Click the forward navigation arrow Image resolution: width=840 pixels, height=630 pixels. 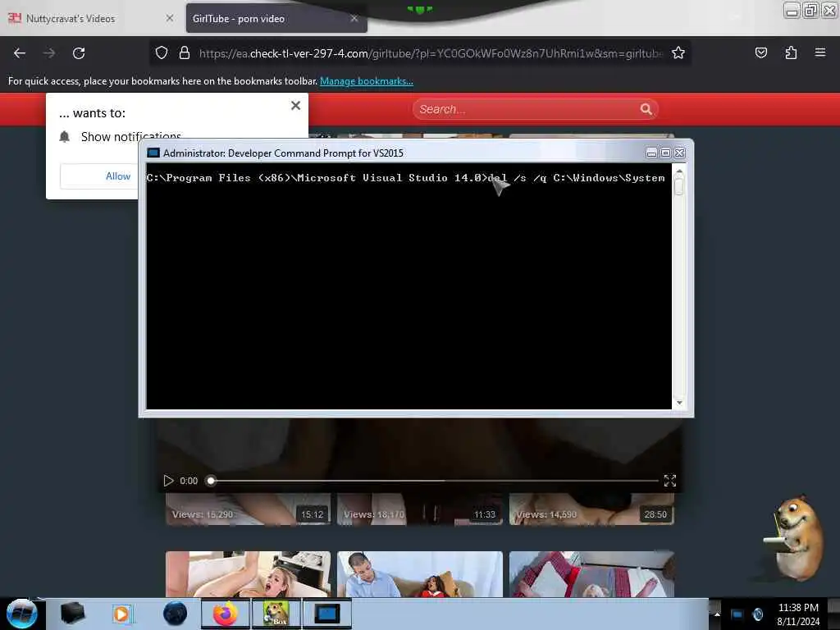[48, 53]
